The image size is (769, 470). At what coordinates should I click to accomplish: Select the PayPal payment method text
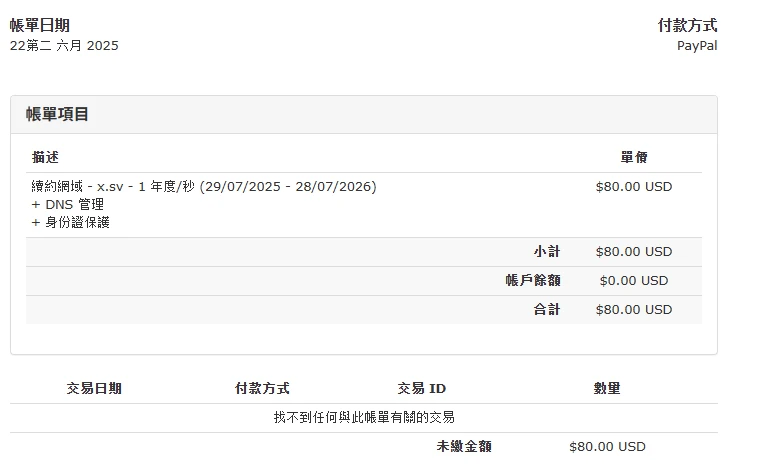(x=697, y=46)
